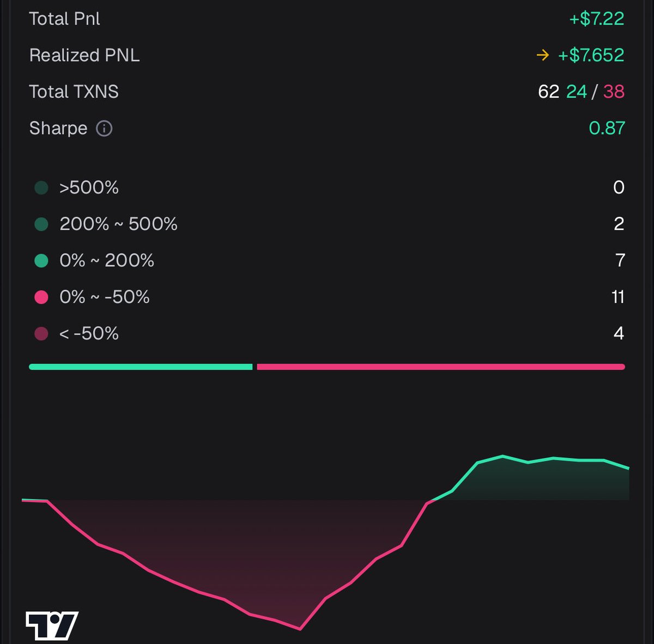Click the Total Pnl label
The width and height of the screenshot is (654, 644).
[x=64, y=19]
